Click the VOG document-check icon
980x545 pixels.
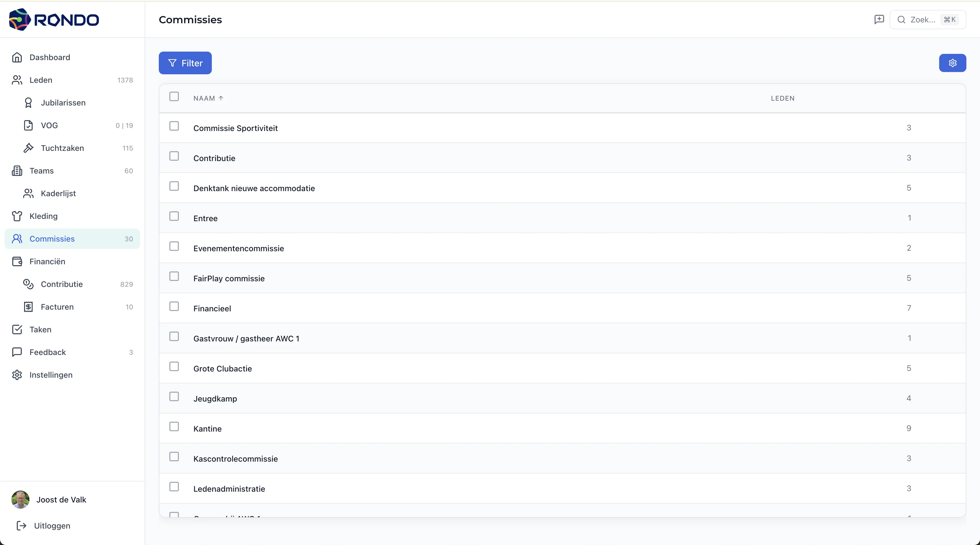coord(28,126)
